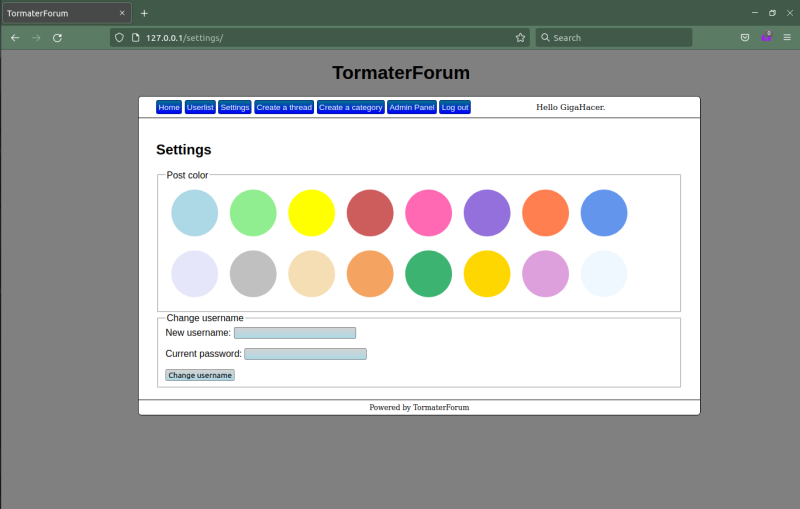Select the TormaterForum browser tab
This screenshot has height=509, width=800.
click(67, 13)
